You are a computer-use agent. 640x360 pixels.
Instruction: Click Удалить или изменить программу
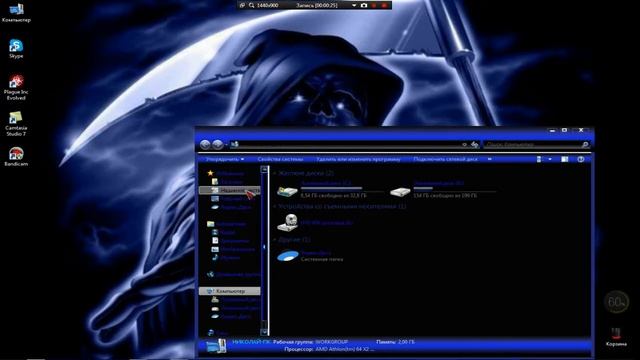pos(358,159)
